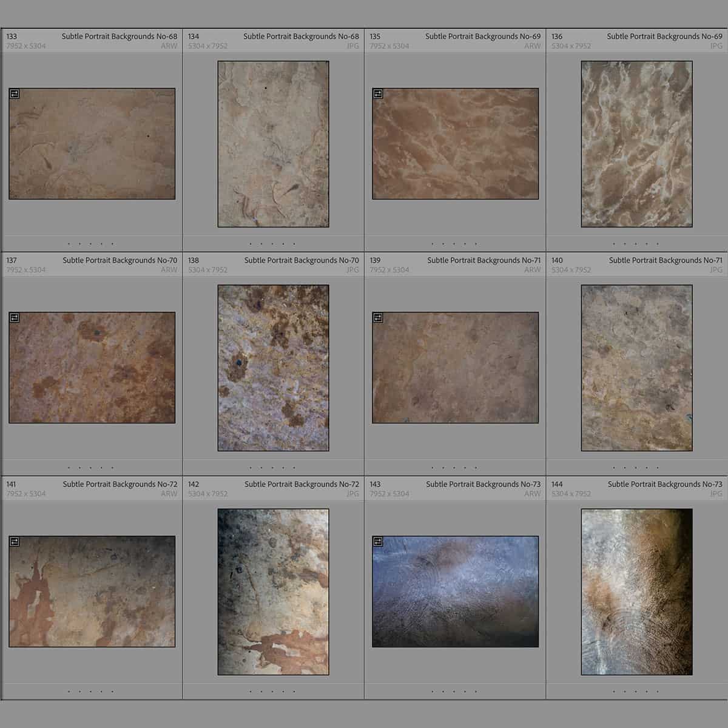The image size is (728, 728).
Task: Click index number 137 in grid cell
Action: tap(12, 260)
